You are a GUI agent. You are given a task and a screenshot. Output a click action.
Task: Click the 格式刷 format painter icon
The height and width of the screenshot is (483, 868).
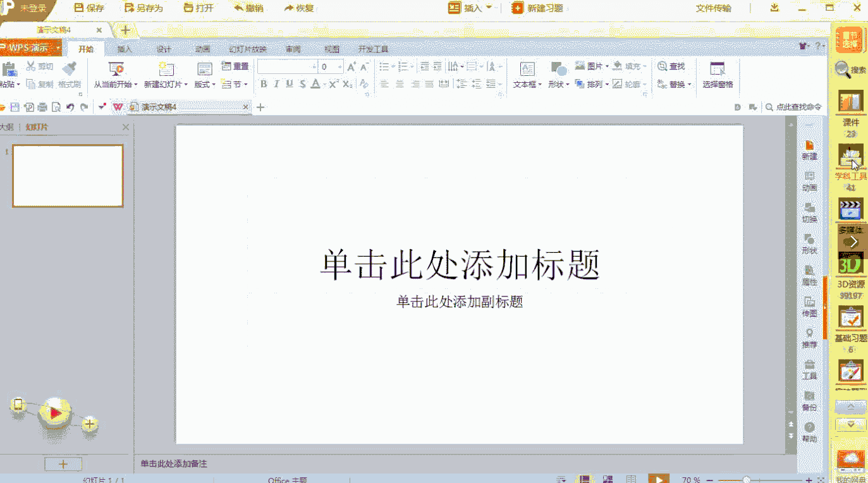pos(70,68)
